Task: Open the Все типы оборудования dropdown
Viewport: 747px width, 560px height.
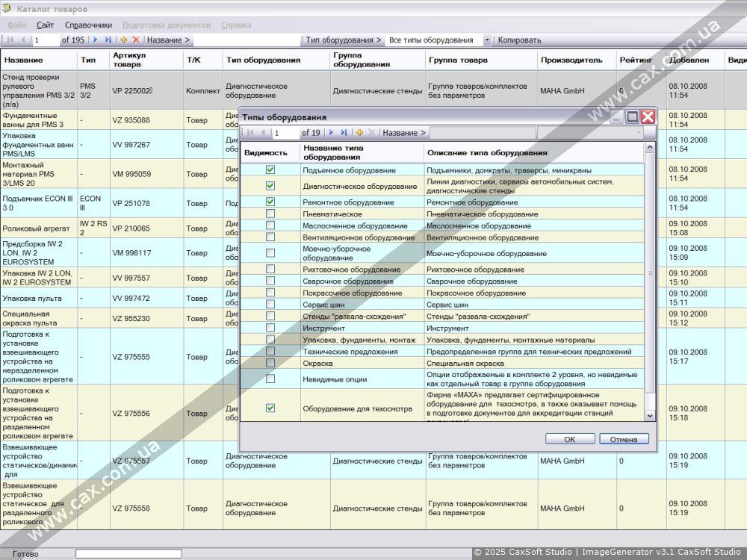Action: (x=487, y=40)
